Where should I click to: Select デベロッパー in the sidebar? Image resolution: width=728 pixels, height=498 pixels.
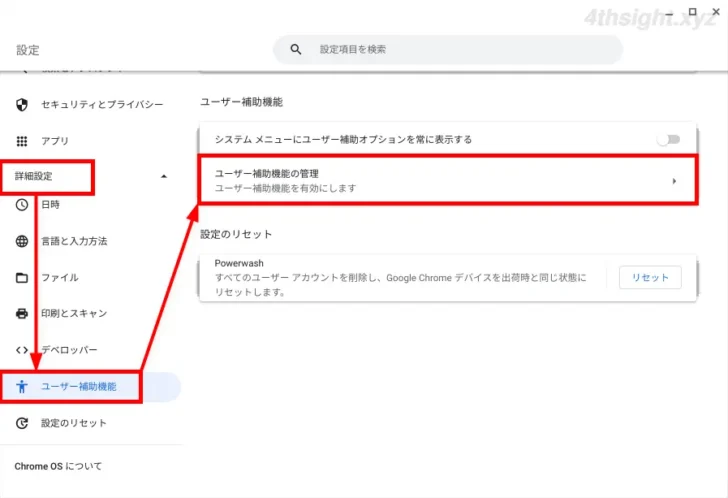tap(69, 349)
